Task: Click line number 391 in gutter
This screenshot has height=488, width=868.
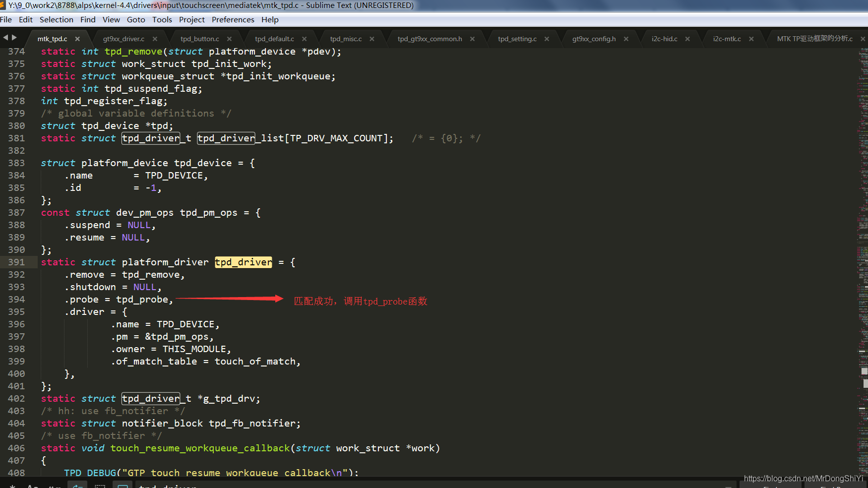Action: pos(16,262)
